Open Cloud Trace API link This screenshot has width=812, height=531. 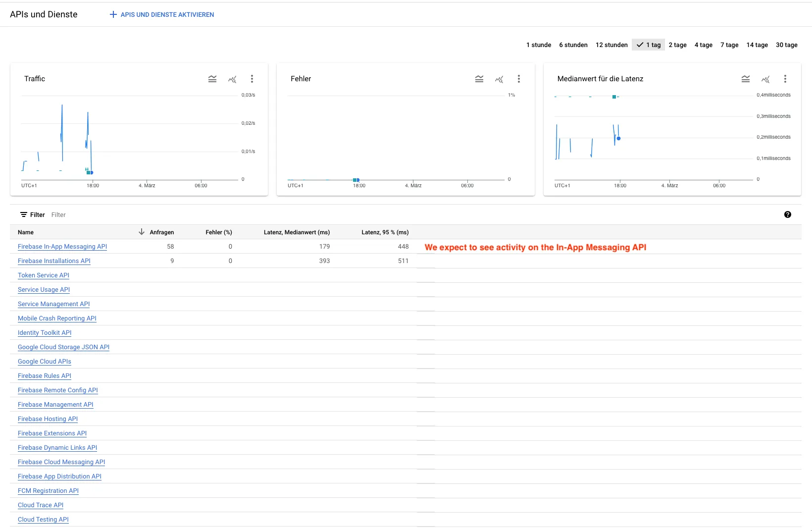[41, 505]
